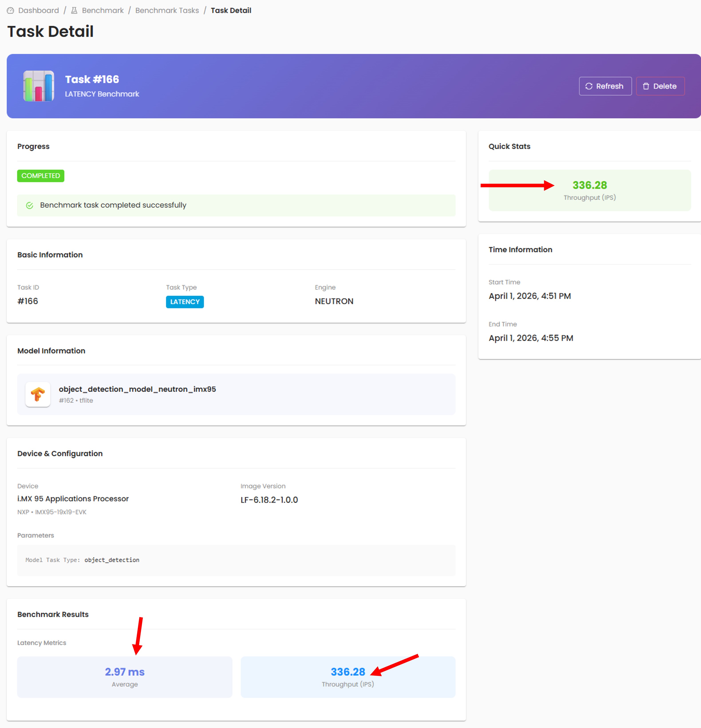The image size is (701, 728).
Task: Click the bar chart icon beside Task #166
Action: [x=39, y=86]
